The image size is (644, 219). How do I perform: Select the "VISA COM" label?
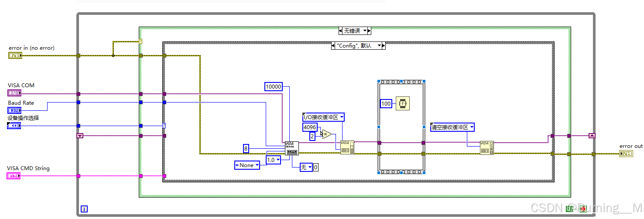pos(21,85)
